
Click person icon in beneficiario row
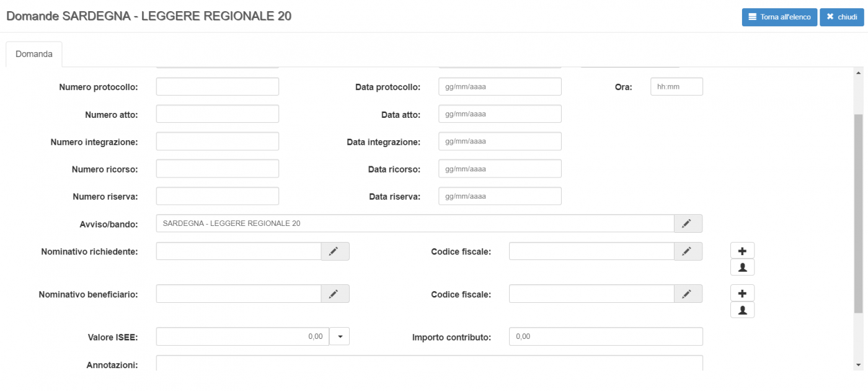click(742, 310)
